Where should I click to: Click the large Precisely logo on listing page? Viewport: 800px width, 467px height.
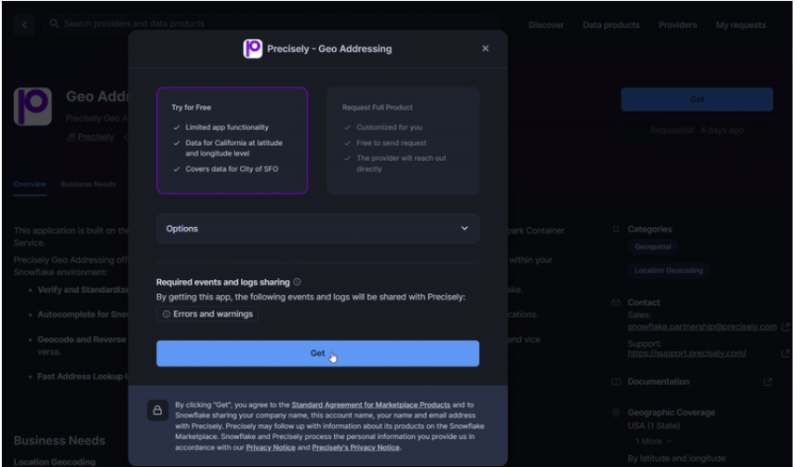(x=33, y=106)
